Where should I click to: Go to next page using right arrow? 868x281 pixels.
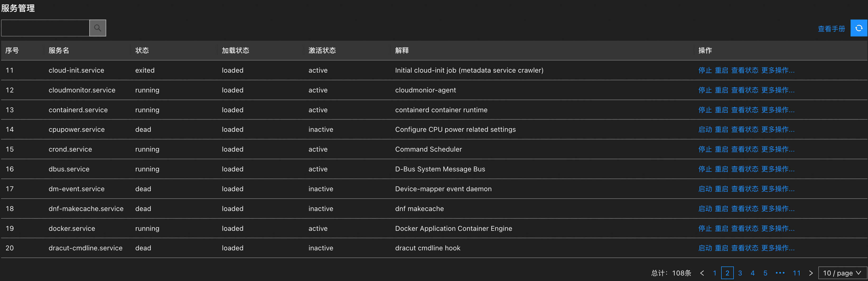tap(811, 273)
